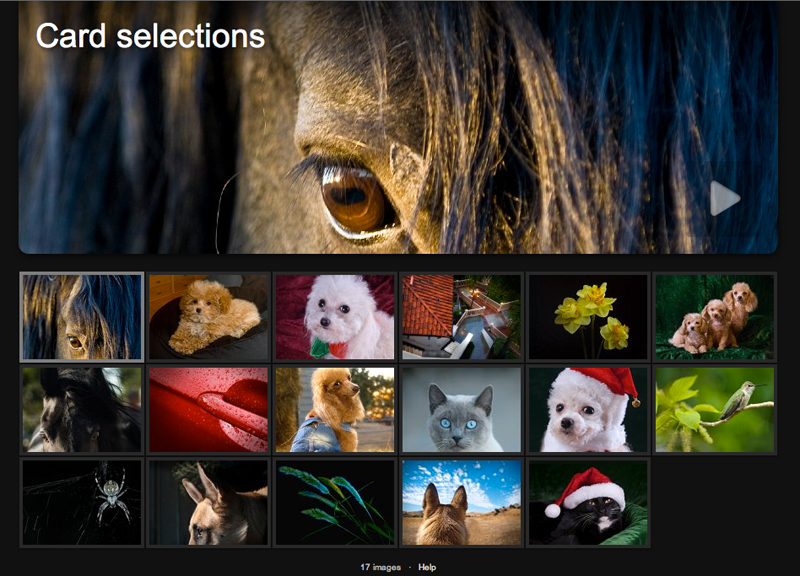
Task: Open the three poodle puppies thumbnail
Action: (x=714, y=317)
